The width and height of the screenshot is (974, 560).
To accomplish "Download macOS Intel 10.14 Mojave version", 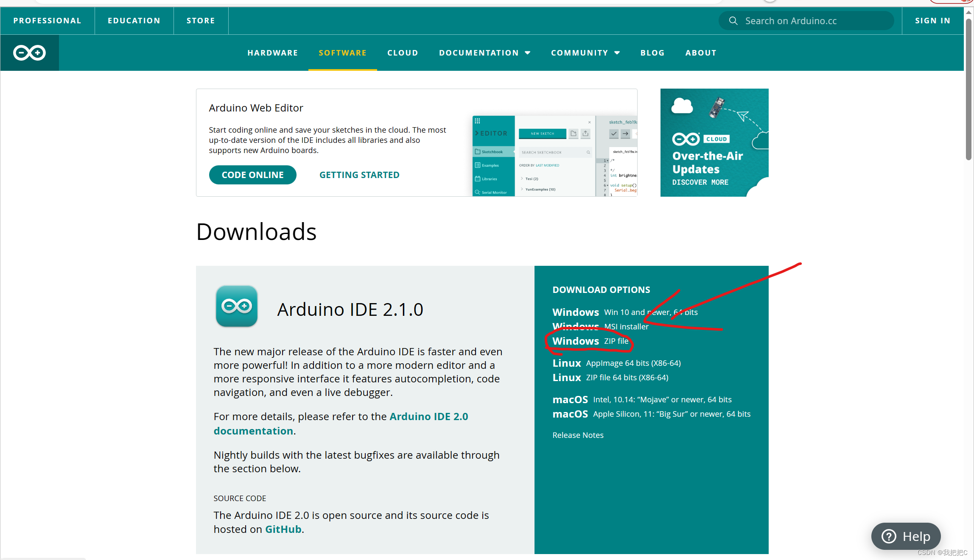I will point(642,400).
